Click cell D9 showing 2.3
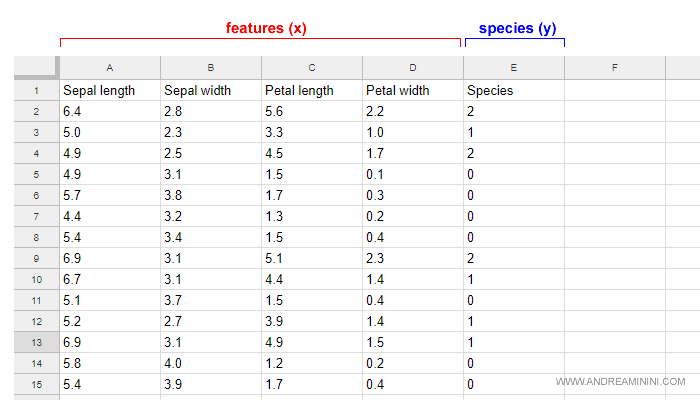Screen dimensions: 700x400 point(412,258)
